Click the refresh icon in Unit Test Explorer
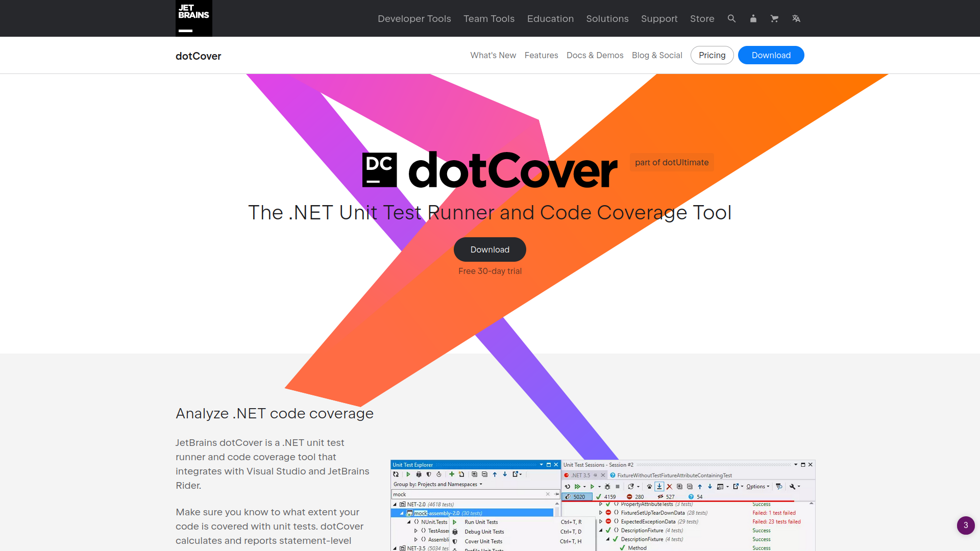 396,474
